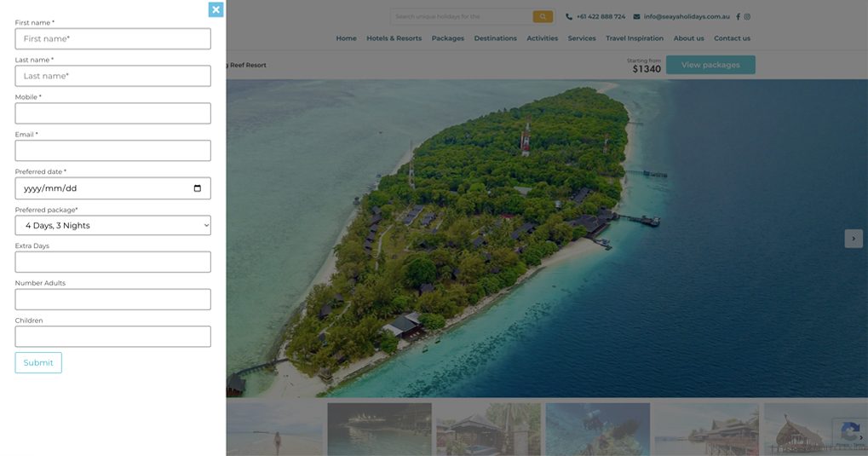Open the Destinations menu item
The height and width of the screenshot is (456, 868).
pos(496,38)
